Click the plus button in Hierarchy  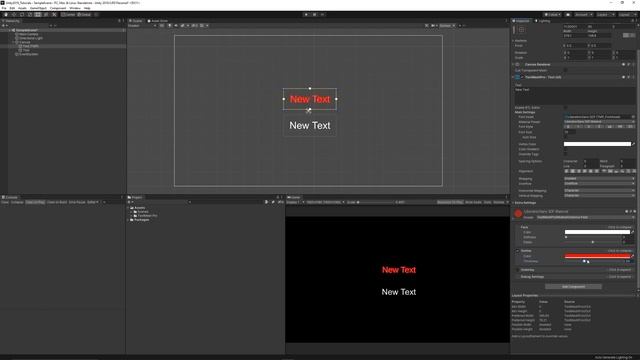pyautogui.click(x=3, y=26)
